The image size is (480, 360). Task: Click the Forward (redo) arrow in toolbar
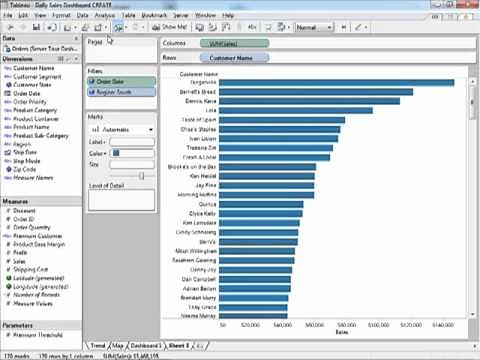(x=23, y=27)
